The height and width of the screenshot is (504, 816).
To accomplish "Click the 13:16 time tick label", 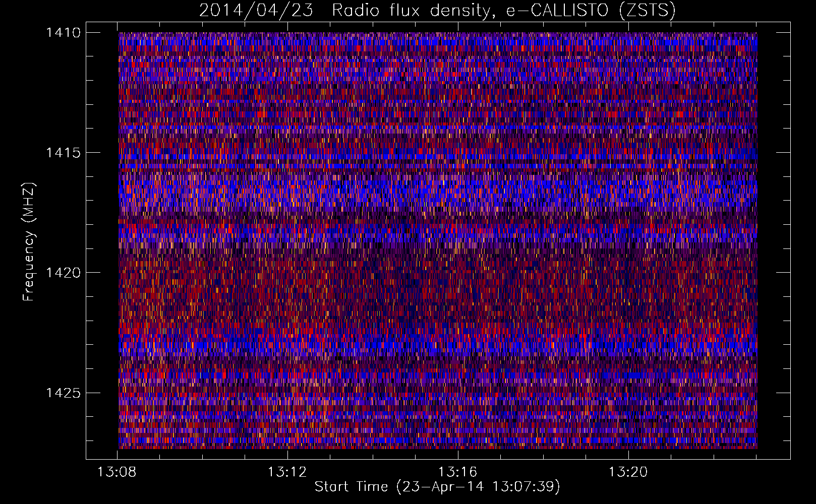I will pyautogui.click(x=458, y=472).
